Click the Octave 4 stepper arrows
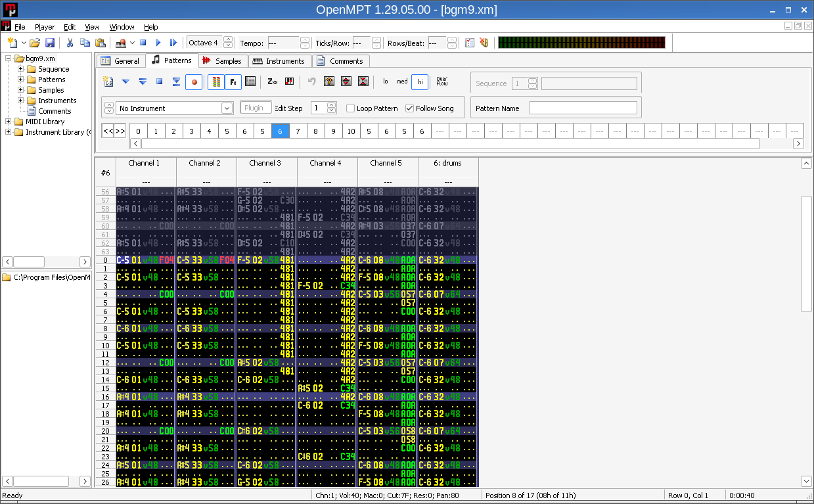The image size is (814, 504). (x=228, y=43)
